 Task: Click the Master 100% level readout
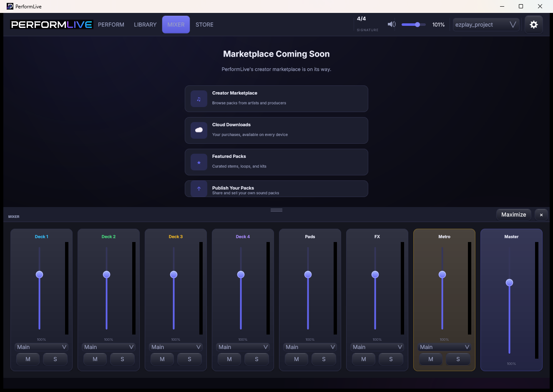[x=511, y=364]
